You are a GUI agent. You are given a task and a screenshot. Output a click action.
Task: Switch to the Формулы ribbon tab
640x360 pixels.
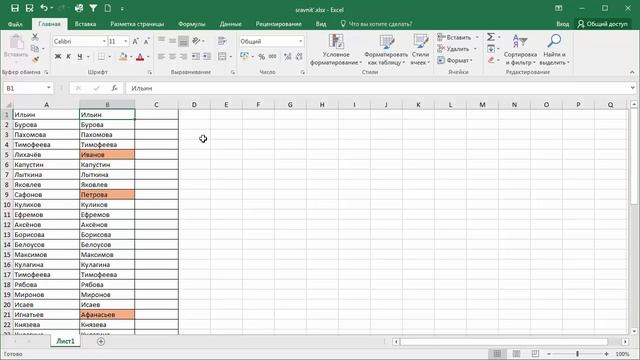coord(191,24)
